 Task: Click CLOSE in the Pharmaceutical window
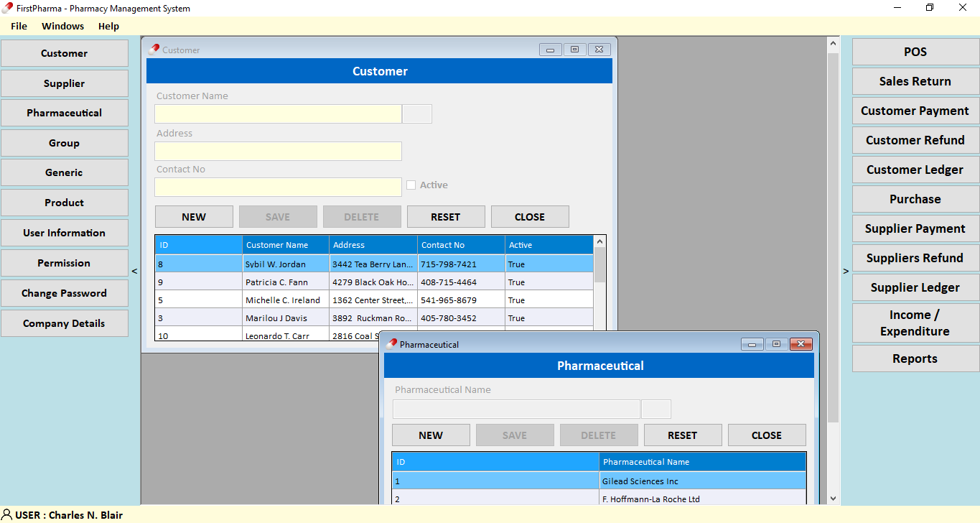767,435
